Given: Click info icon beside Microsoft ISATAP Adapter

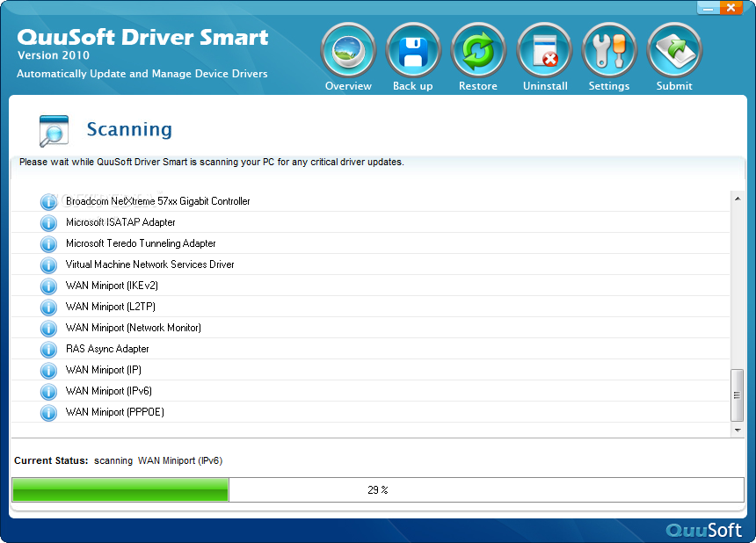Looking at the screenshot, I should [48, 223].
